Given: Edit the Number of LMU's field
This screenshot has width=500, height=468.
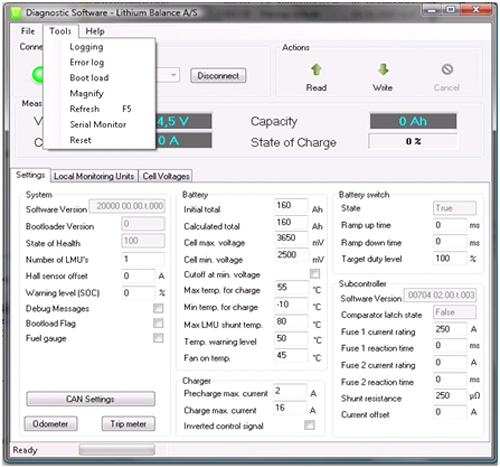Looking at the screenshot, I should click(143, 259).
